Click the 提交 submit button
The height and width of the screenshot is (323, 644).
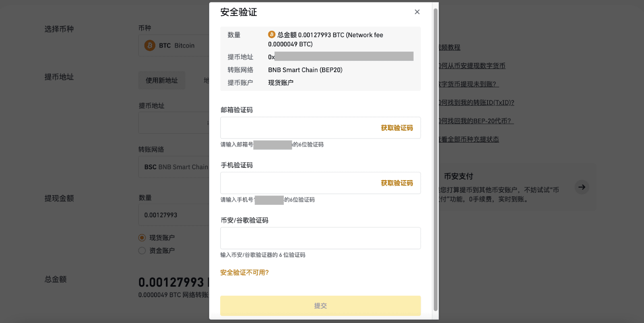[320, 306]
